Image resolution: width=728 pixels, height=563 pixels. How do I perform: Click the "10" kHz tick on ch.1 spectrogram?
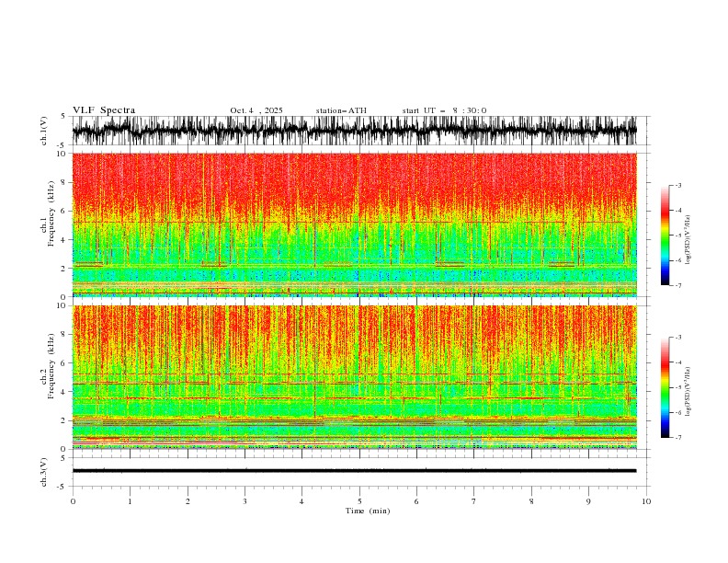(x=62, y=154)
